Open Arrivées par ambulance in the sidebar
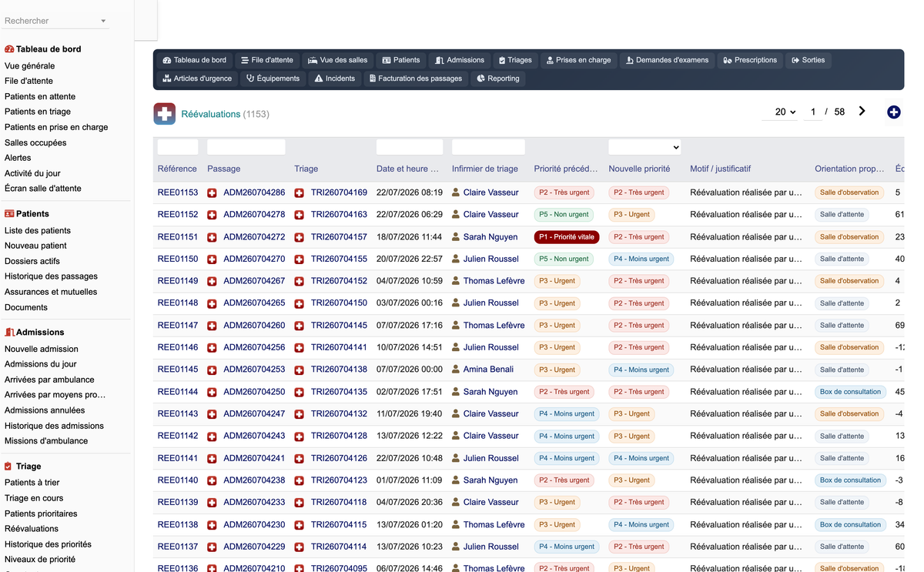This screenshot has height=572, width=924. pyautogui.click(x=49, y=380)
